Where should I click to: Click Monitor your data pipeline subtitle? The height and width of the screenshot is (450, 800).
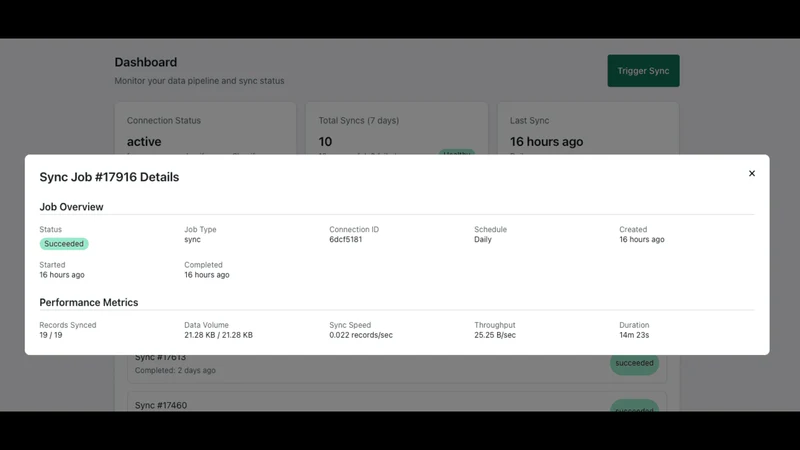[199, 81]
